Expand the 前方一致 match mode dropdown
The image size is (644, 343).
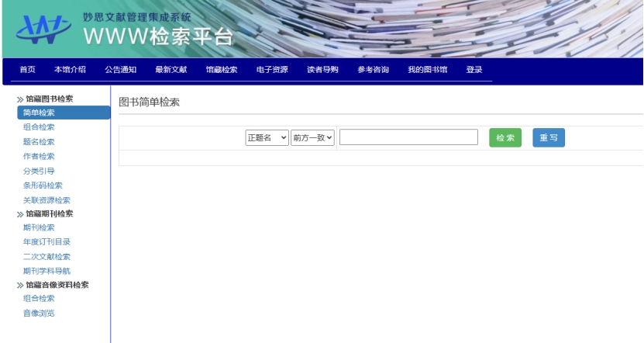click(x=312, y=137)
